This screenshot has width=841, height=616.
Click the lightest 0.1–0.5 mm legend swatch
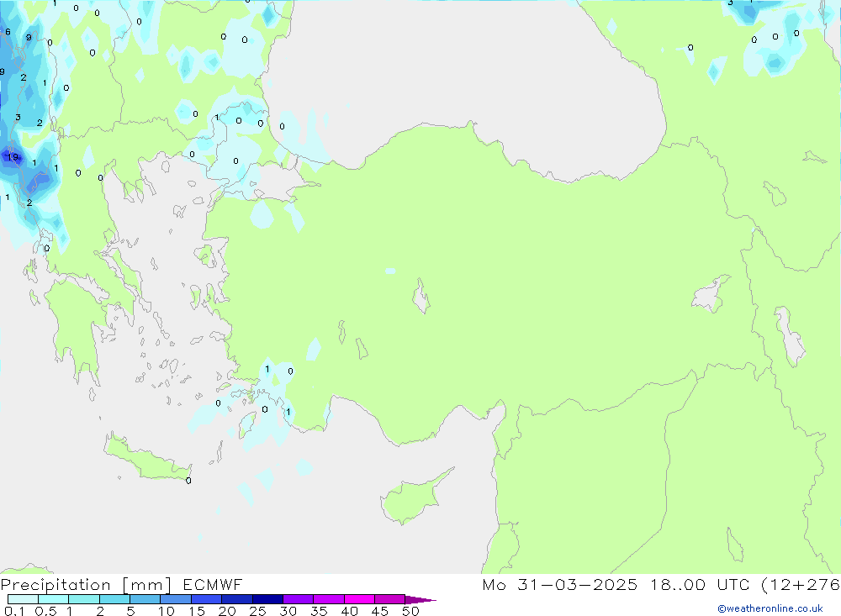pos(23,599)
